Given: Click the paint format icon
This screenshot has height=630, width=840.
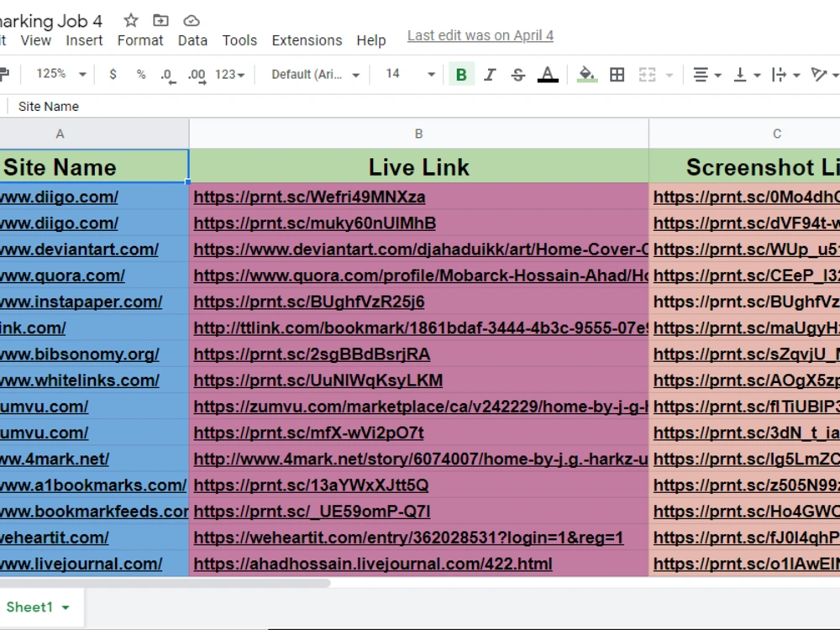Looking at the screenshot, I should 4,75.
